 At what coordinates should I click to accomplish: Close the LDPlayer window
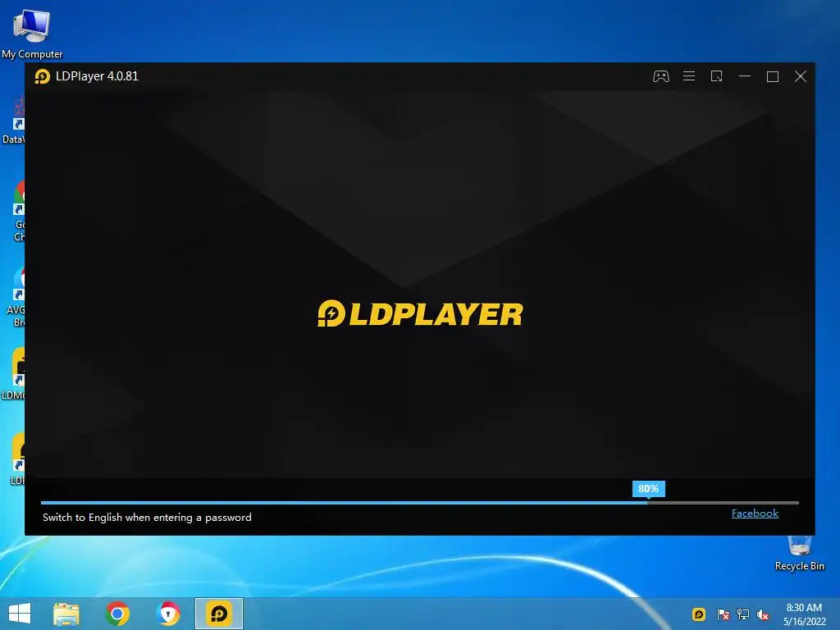801,76
